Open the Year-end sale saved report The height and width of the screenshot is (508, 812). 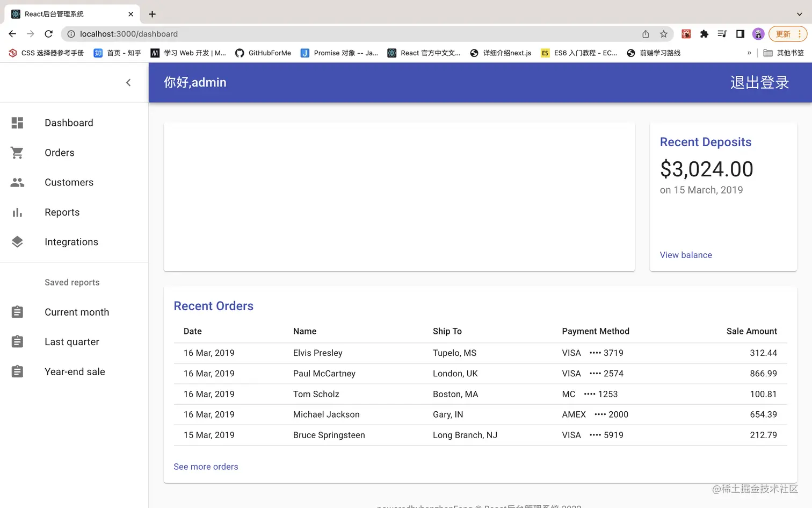[x=74, y=371]
